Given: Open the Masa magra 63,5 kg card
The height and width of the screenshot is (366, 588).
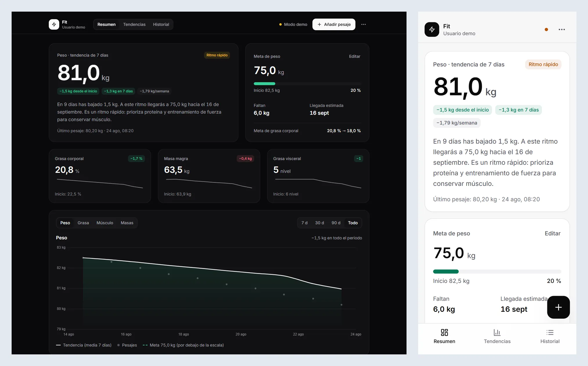Looking at the screenshot, I should click(209, 176).
